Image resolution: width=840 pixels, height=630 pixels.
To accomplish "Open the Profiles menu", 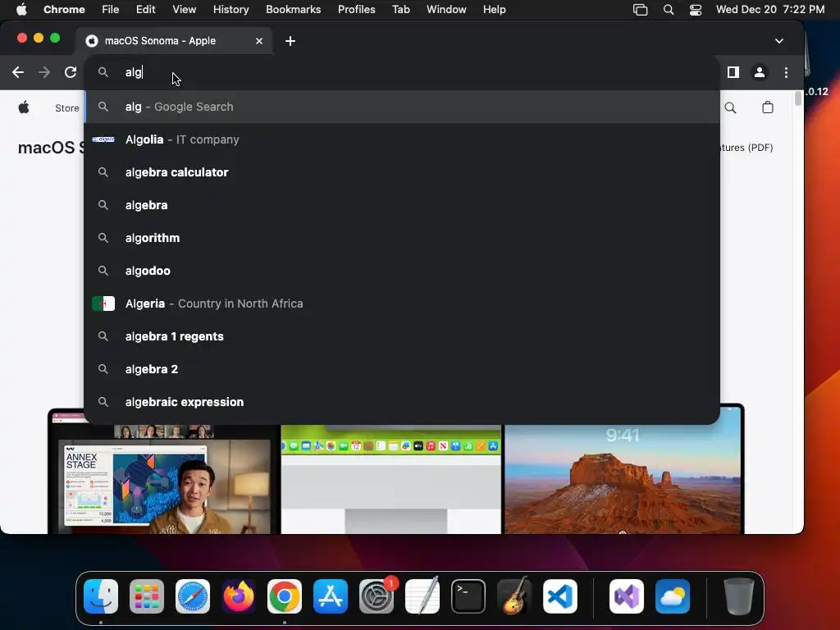I will click(x=356, y=9).
